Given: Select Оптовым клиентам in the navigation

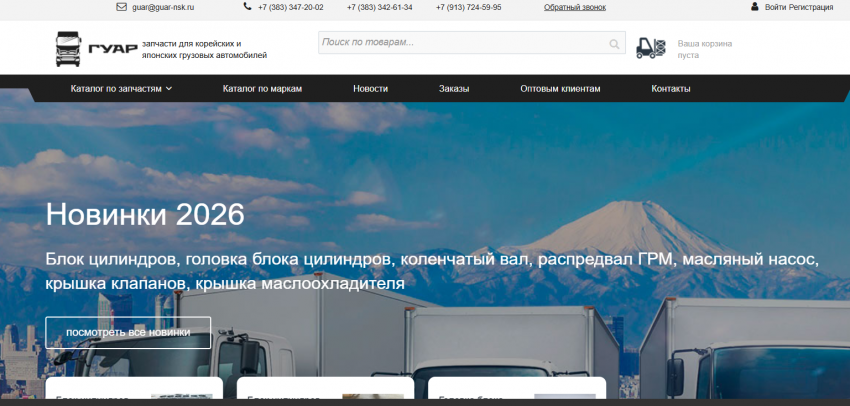Looking at the screenshot, I should 560,89.
